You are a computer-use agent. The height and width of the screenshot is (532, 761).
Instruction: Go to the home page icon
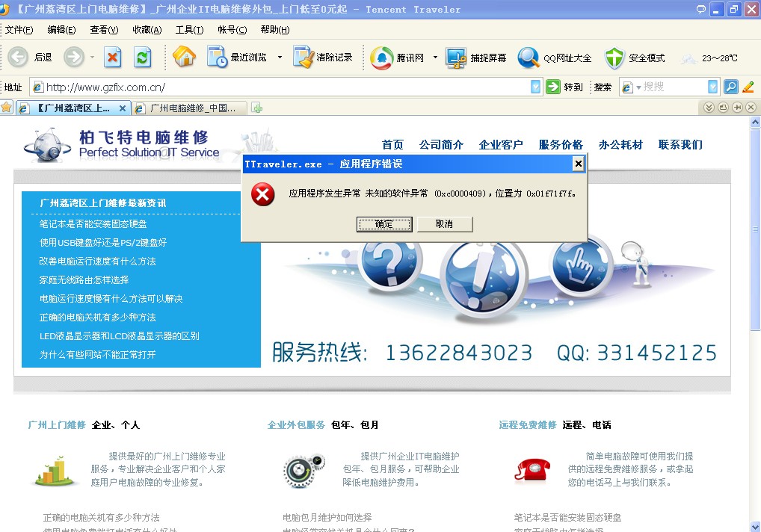[184, 57]
